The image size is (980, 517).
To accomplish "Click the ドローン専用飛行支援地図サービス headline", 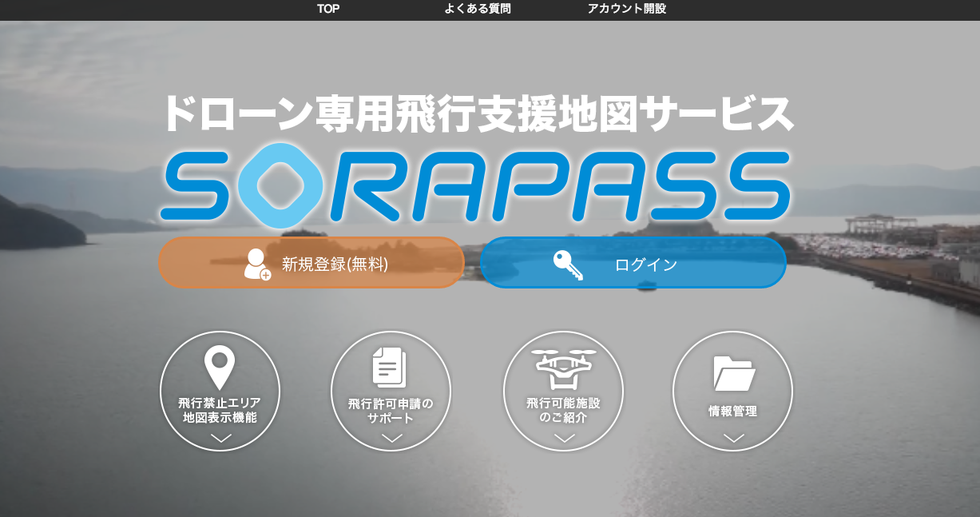I will (x=478, y=113).
